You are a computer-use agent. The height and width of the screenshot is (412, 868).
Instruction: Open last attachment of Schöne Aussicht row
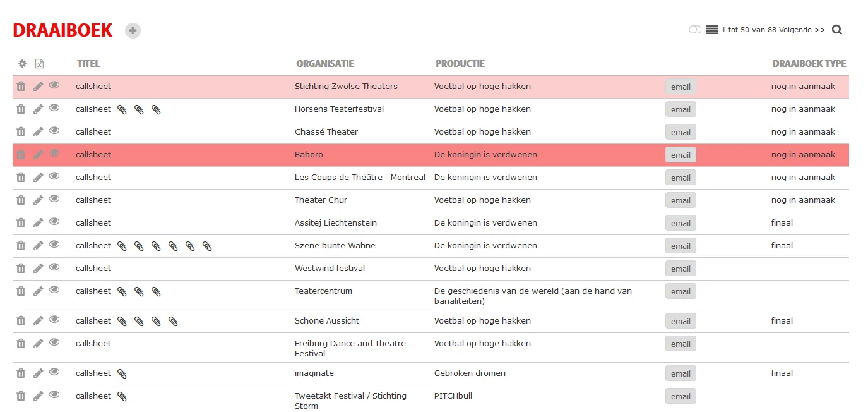click(x=173, y=321)
